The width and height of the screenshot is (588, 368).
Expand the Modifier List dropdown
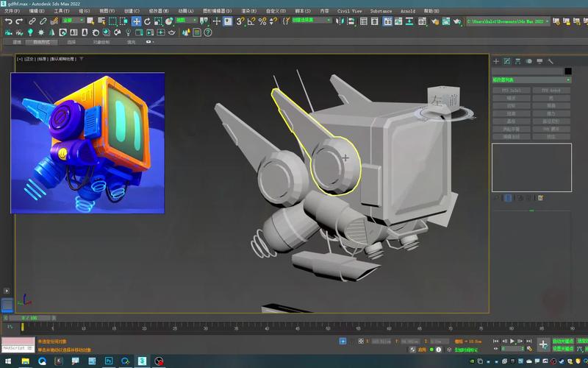point(531,80)
